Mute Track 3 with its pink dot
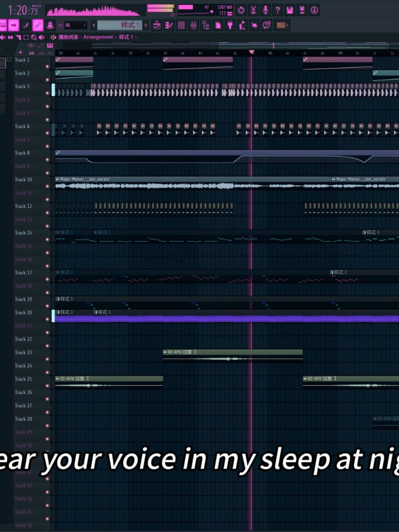The height and width of the screenshot is (532, 399). point(47,93)
